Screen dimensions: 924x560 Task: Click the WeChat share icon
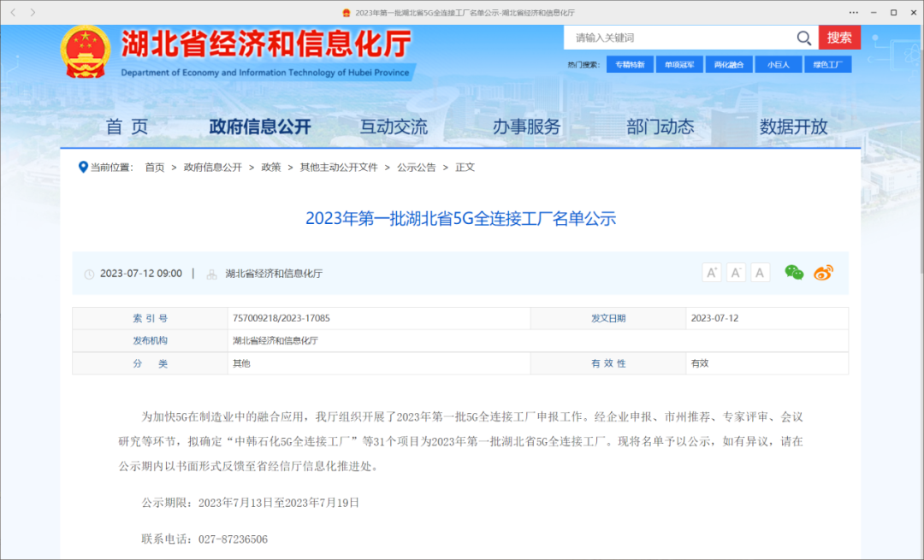click(x=793, y=272)
